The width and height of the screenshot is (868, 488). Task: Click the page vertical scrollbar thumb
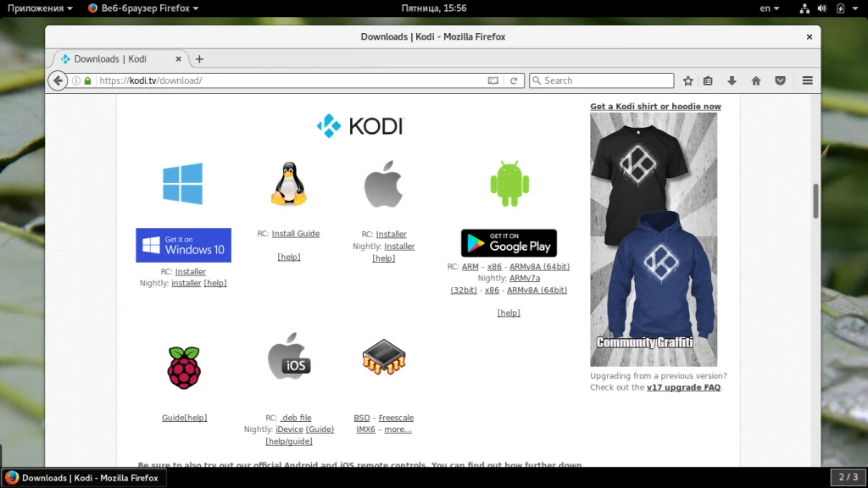815,201
